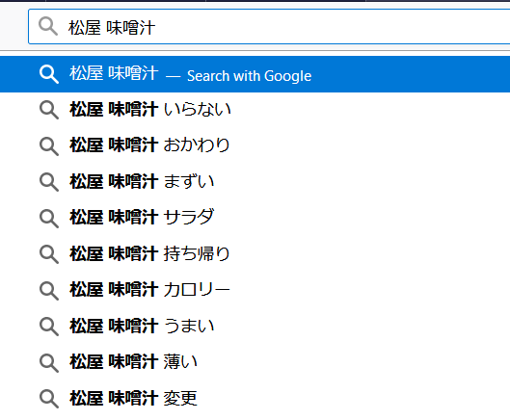Click the magnifier icon next to 'サラダ' suggestion
Image resolution: width=510 pixels, height=420 pixels.
pyautogui.click(x=49, y=219)
